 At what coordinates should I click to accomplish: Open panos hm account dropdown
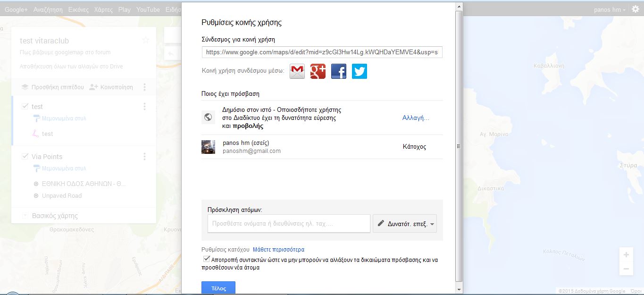coord(610,9)
